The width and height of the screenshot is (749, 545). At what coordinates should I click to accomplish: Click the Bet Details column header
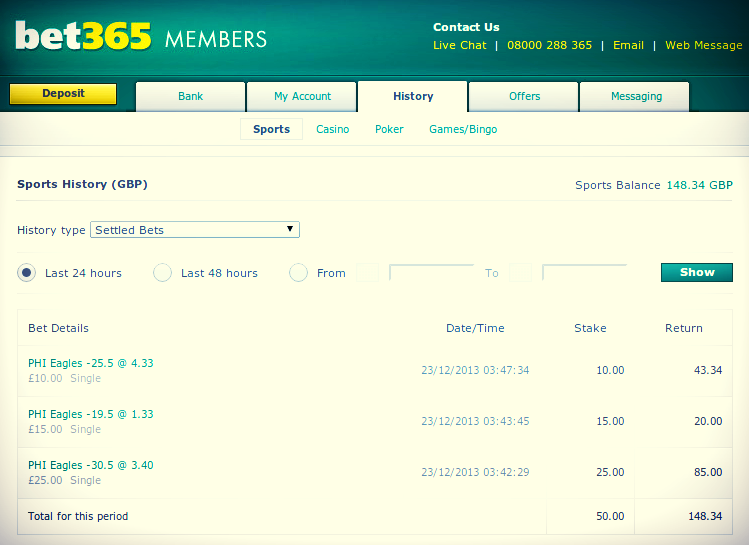[x=58, y=328]
